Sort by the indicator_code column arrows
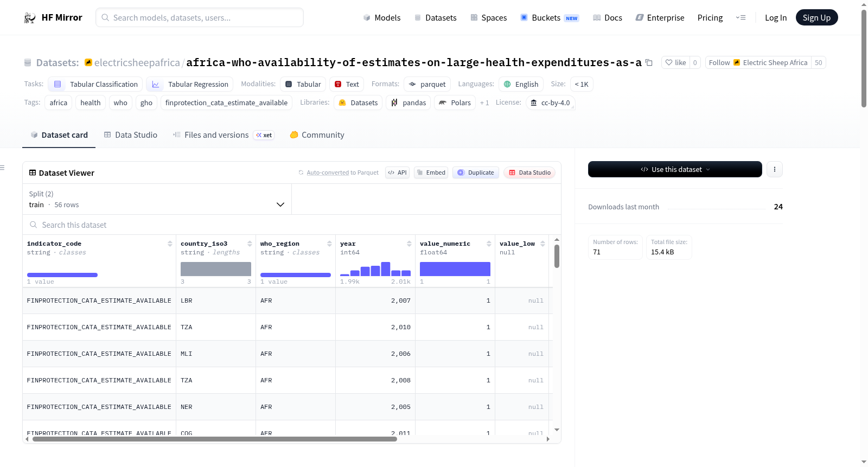 coord(170,244)
